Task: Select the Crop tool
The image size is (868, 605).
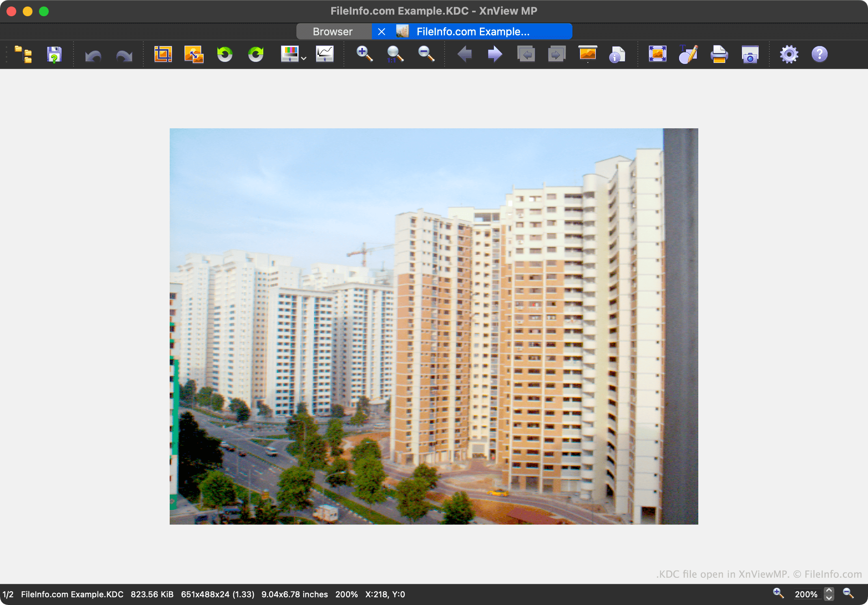Action: [x=163, y=54]
